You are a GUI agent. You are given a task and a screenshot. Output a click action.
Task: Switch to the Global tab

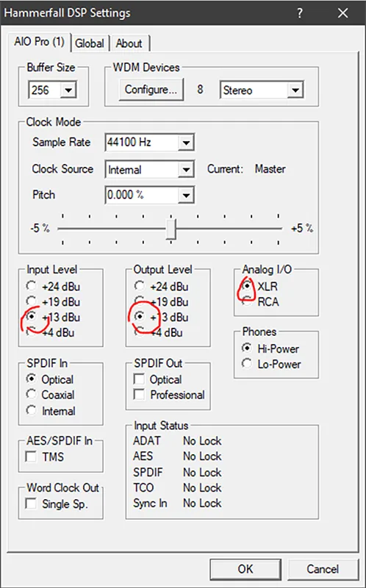(90, 43)
